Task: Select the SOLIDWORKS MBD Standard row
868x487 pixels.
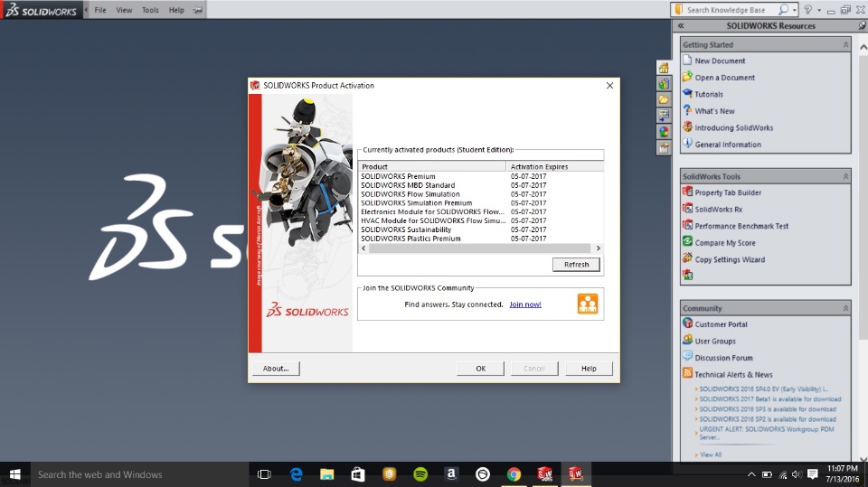Action: pyautogui.click(x=480, y=185)
